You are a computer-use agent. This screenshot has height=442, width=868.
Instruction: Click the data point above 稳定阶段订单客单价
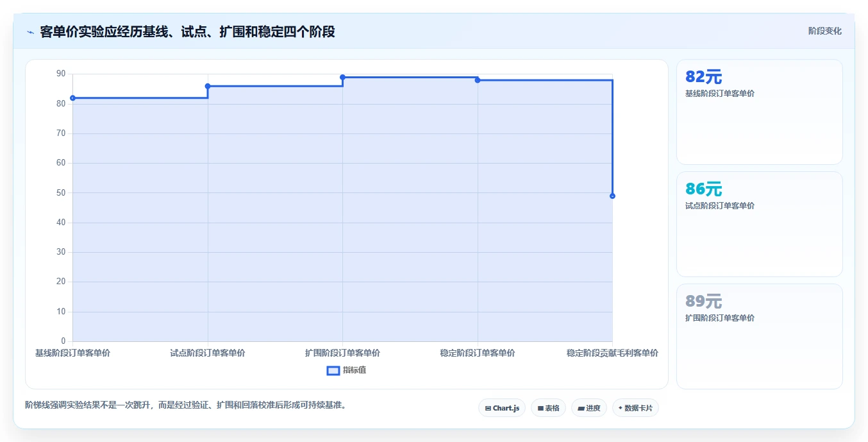point(478,80)
